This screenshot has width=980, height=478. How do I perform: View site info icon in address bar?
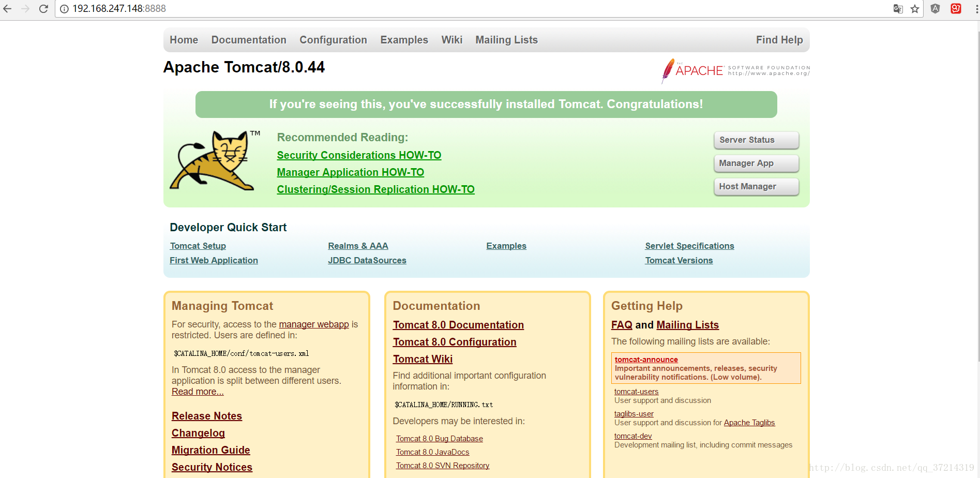pos(64,9)
